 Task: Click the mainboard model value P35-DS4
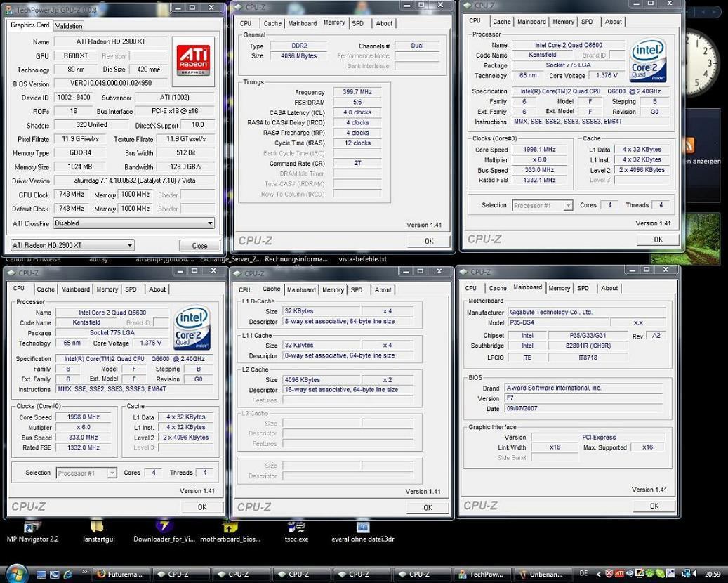[522, 322]
